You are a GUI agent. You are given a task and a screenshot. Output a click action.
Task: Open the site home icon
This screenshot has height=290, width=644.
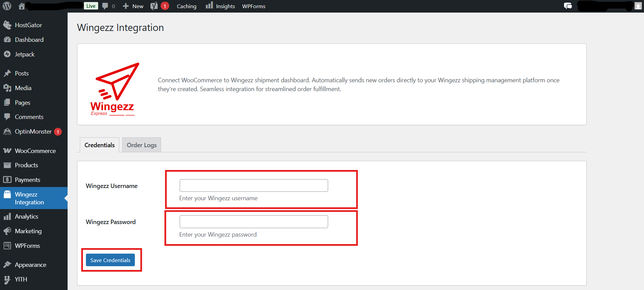click(22, 6)
